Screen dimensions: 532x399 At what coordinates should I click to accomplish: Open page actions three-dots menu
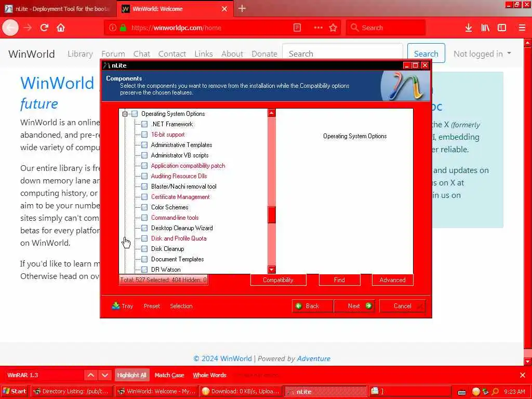click(318, 28)
